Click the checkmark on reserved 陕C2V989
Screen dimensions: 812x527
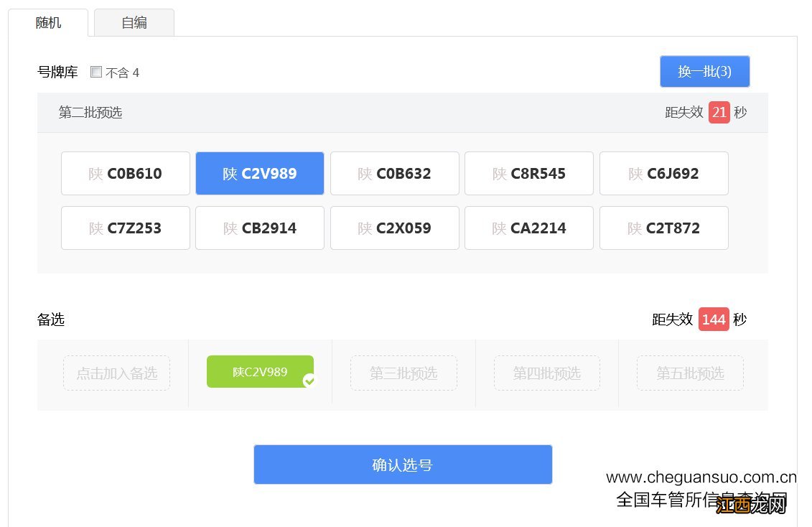point(309,382)
